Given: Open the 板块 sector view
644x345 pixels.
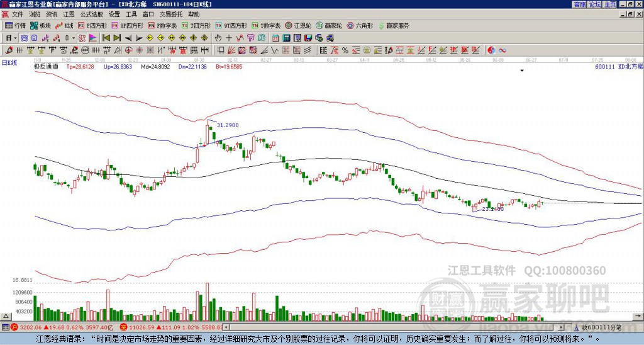Looking at the screenshot, I should click(41, 26).
